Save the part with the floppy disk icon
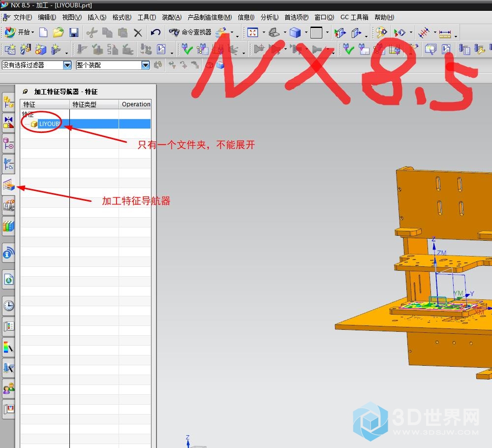The image size is (492, 448). click(74, 32)
